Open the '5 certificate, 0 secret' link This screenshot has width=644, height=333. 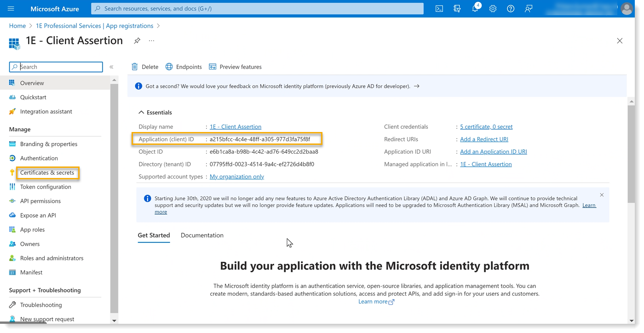[486, 126]
